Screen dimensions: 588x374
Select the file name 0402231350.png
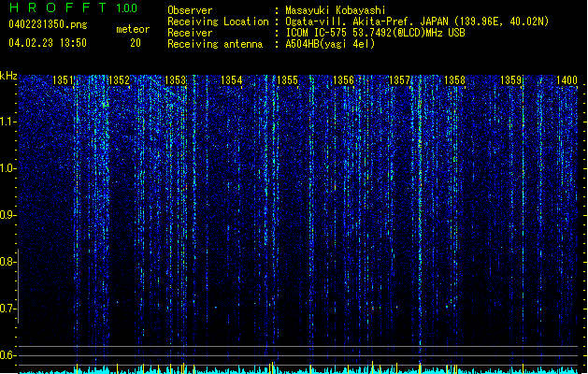click(48, 24)
